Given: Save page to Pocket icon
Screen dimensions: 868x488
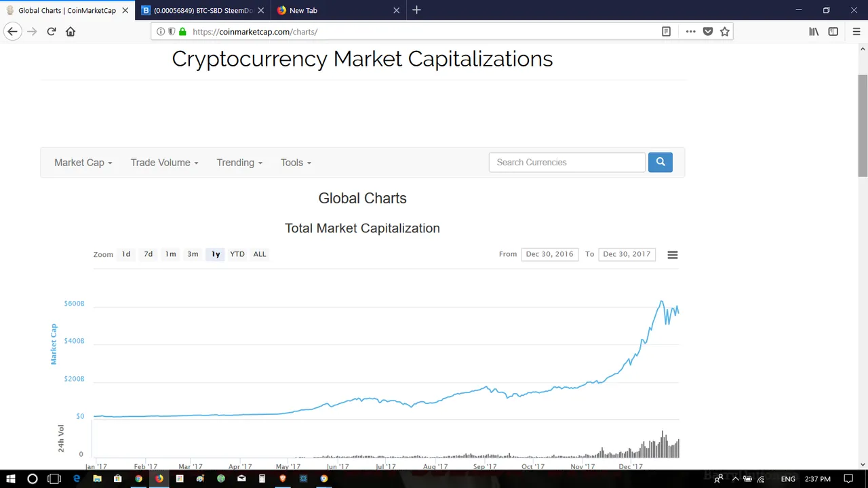Looking at the screenshot, I should click(708, 31).
